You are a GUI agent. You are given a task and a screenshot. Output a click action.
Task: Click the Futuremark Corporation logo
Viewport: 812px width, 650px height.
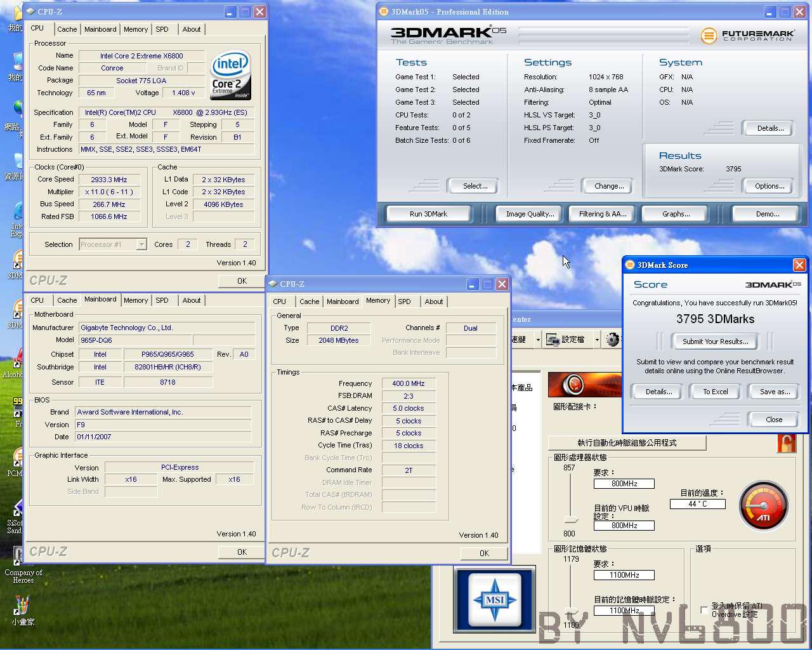coord(747,36)
